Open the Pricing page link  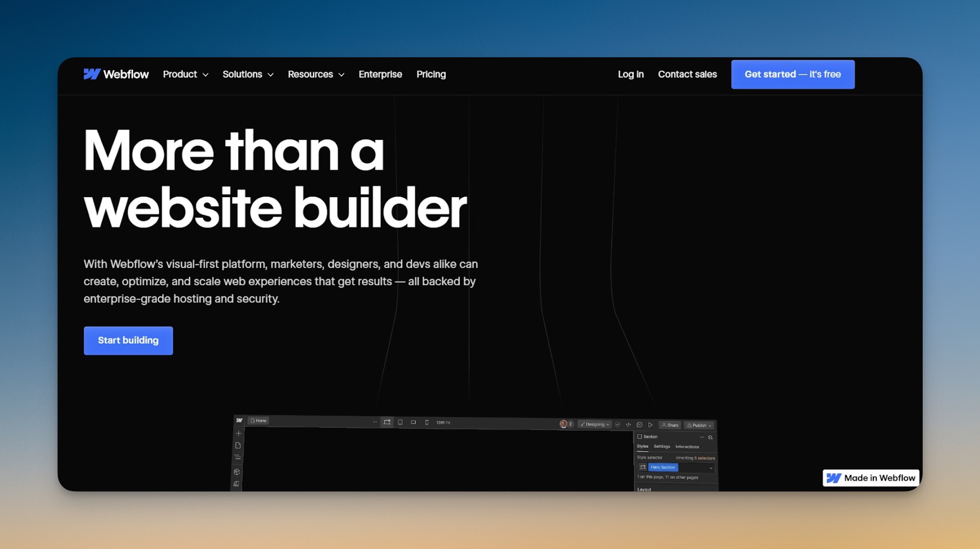pos(431,74)
